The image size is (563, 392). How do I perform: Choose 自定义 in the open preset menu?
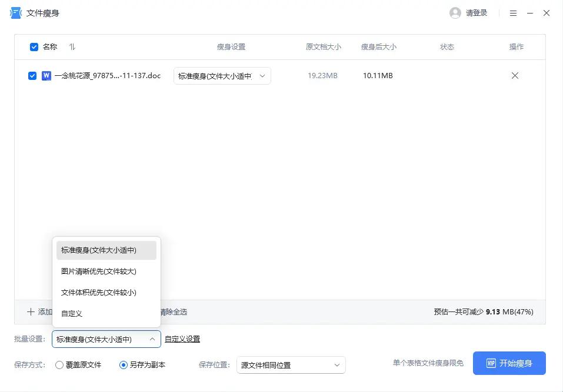[x=71, y=313]
